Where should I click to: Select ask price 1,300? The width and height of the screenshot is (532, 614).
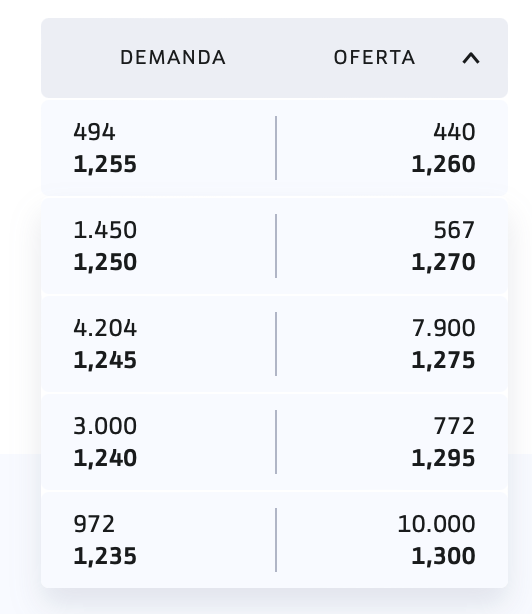click(443, 556)
